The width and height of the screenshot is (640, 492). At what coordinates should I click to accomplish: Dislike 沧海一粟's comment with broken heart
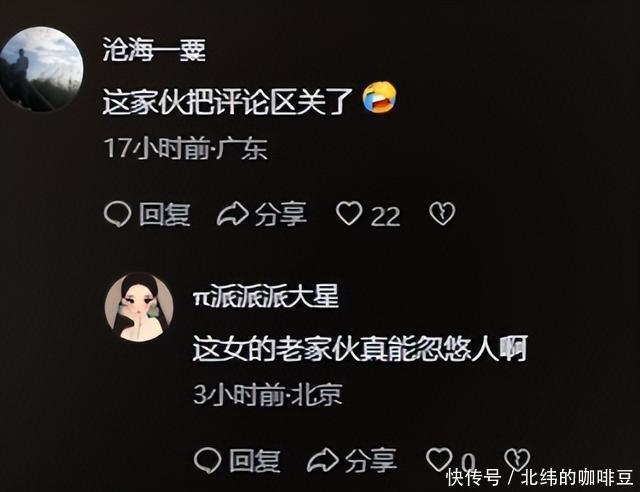[442, 214]
